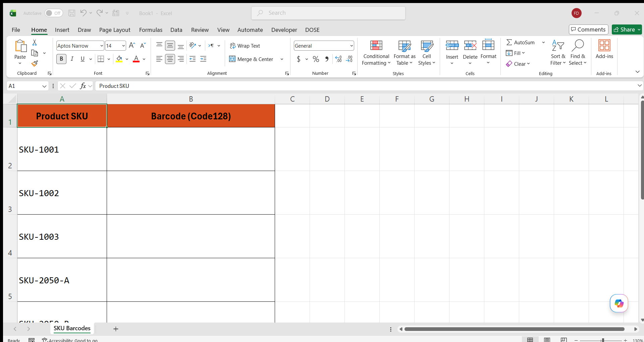Switch to the Formulas tab
The width and height of the screenshot is (644, 342).
tap(151, 30)
